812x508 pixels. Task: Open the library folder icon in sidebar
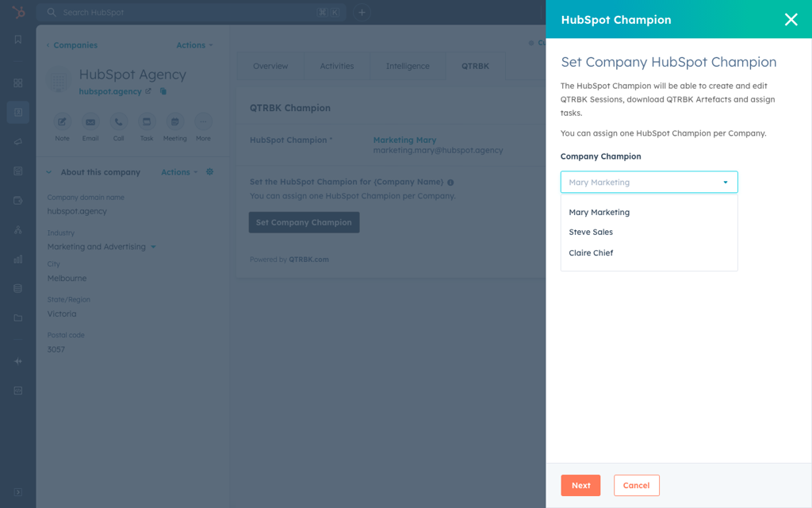point(18,317)
